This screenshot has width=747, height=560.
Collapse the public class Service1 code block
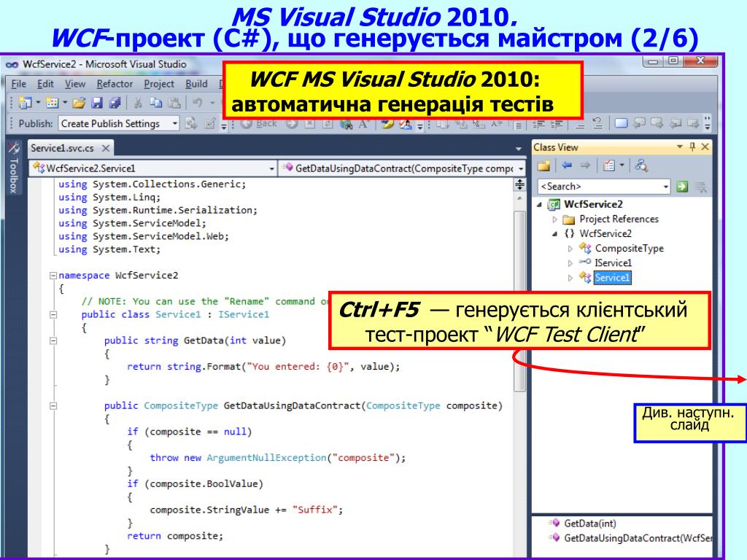coord(53,314)
